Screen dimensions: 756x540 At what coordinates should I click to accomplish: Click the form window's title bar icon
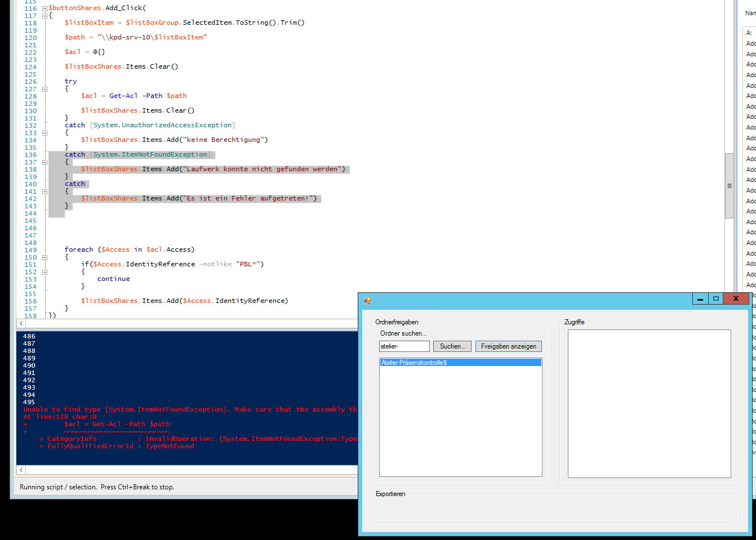pyautogui.click(x=367, y=300)
